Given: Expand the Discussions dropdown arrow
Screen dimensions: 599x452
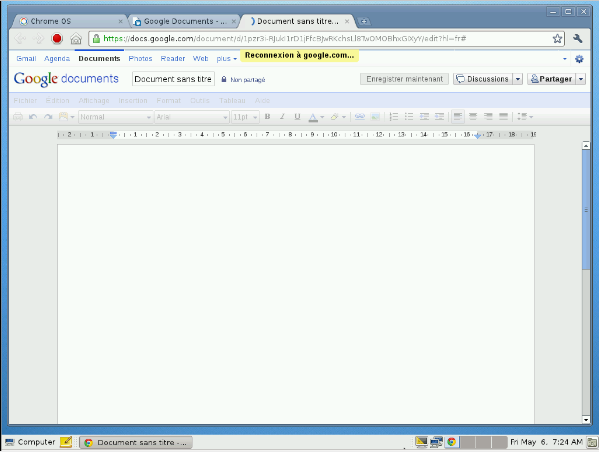Looking at the screenshot, I should (x=518, y=79).
